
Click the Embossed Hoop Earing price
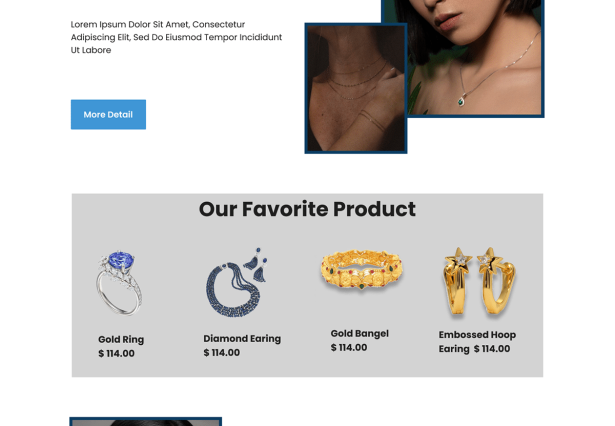(x=492, y=349)
